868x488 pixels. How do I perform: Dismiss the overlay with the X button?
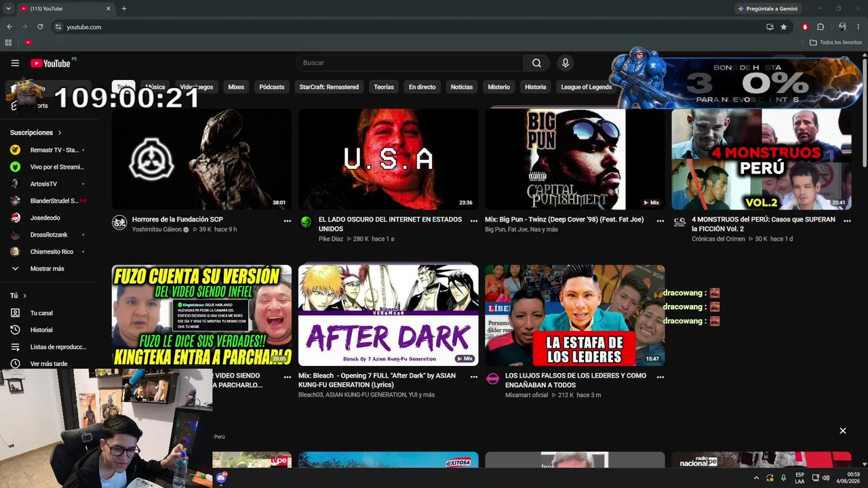pos(843,431)
